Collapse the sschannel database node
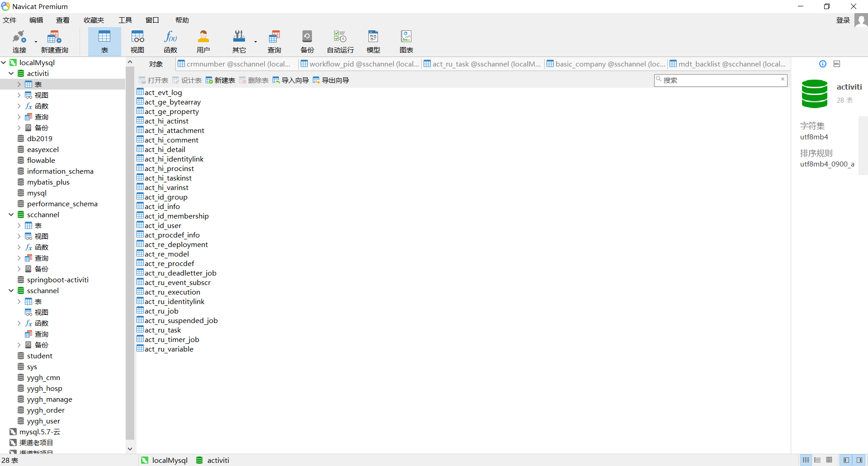 click(x=11, y=290)
